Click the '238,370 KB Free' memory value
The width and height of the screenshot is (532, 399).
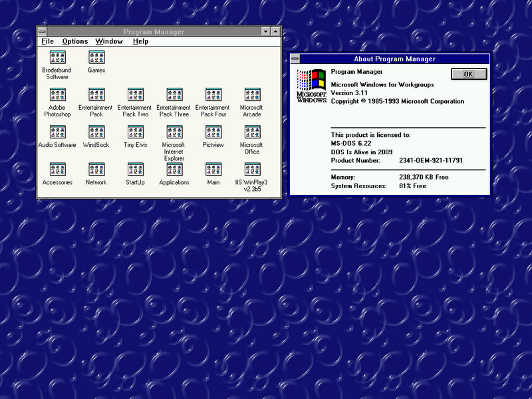coord(424,177)
